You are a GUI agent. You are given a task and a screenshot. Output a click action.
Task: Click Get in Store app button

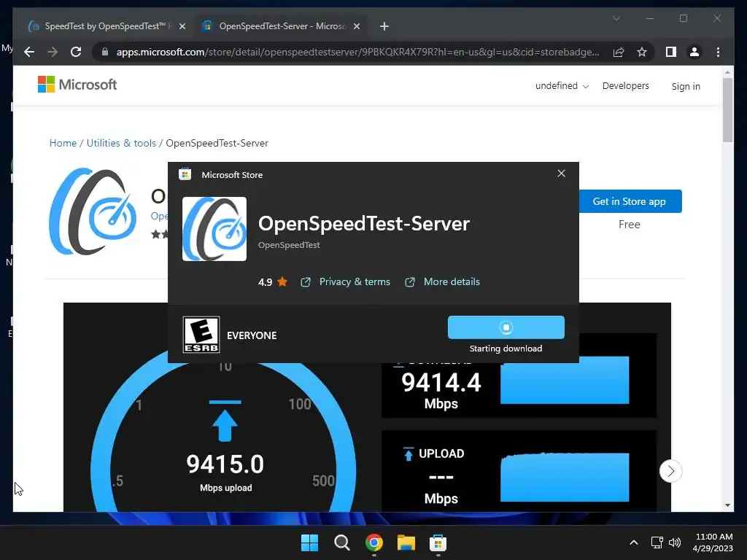630,201
